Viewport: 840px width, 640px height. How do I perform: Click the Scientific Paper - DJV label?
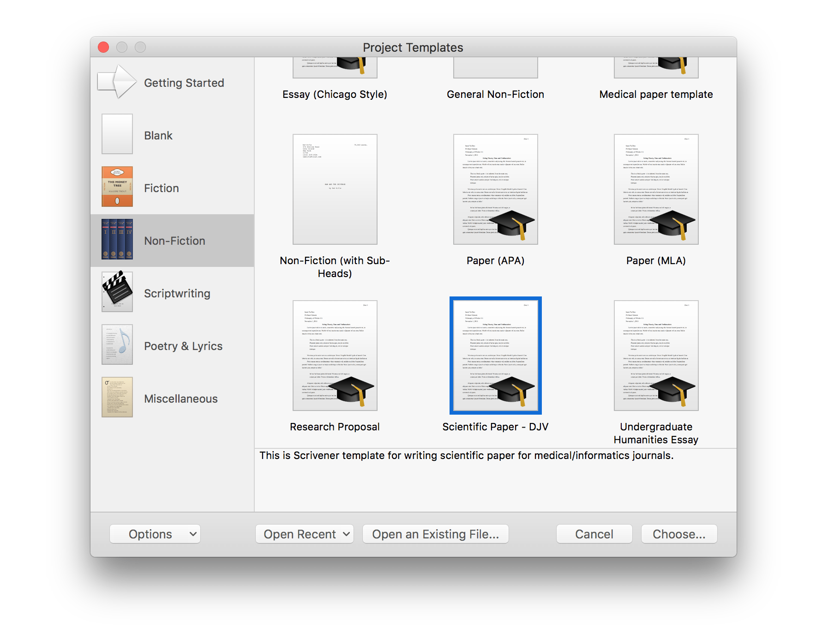496,427
